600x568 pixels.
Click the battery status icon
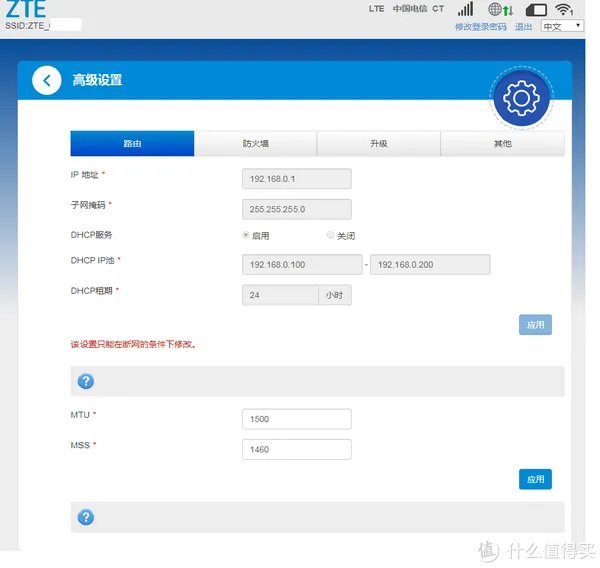pyautogui.click(x=536, y=9)
